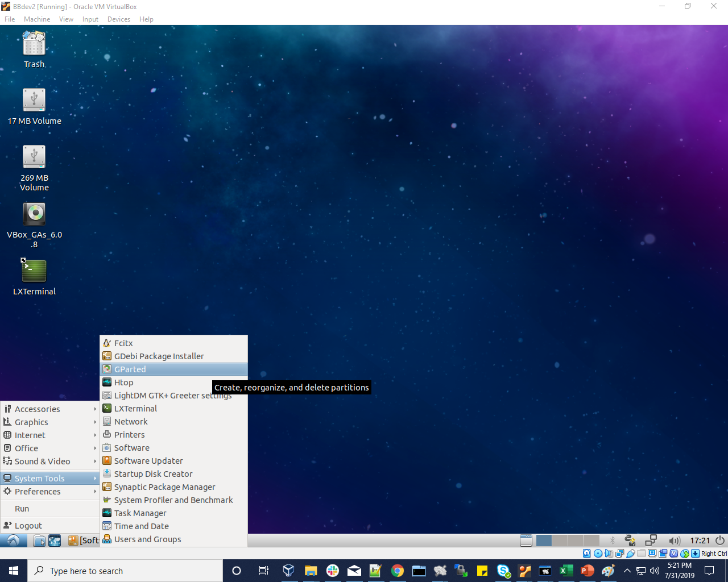The image size is (728, 582).
Task: Expand the Sound & Video submenu
Action: [x=43, y=462]
